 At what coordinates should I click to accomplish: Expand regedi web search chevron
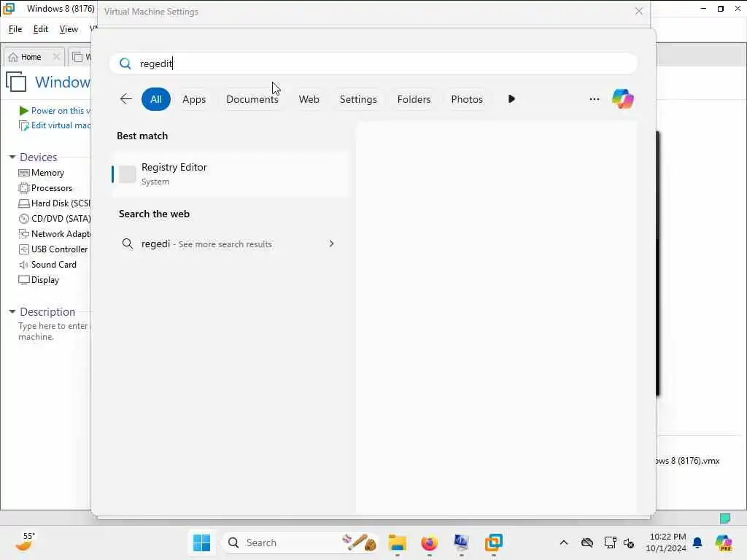pyautogui.click(x=331, y=244)
